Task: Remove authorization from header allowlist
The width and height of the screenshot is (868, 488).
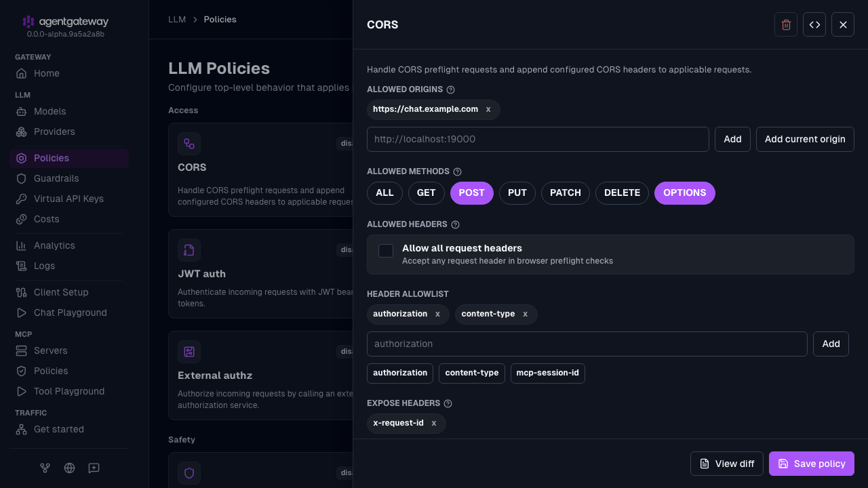Action: tap(437, 314)
